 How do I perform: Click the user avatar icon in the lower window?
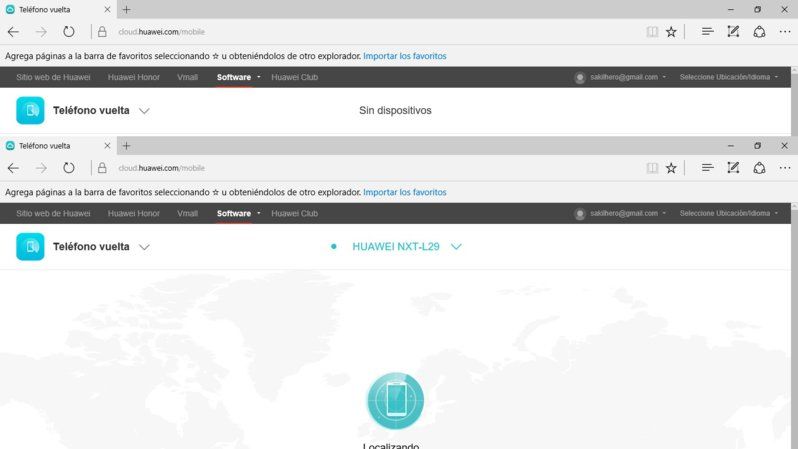coord(579,214)
